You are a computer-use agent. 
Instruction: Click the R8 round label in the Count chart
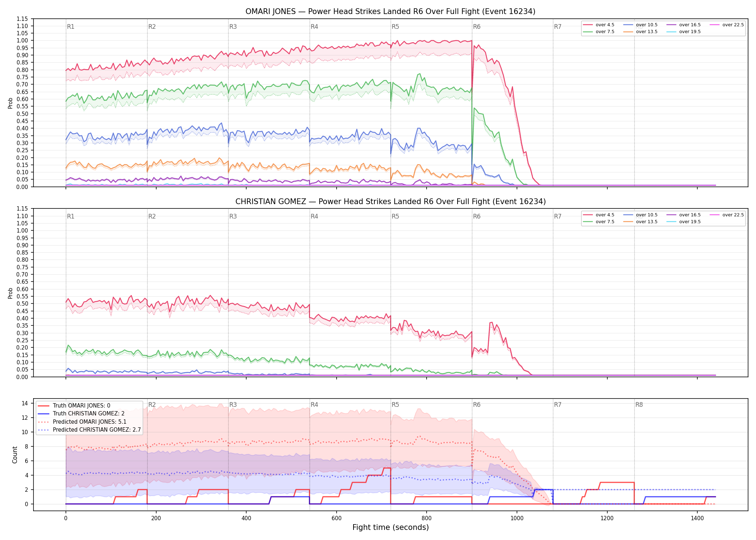tap(639, 405)
